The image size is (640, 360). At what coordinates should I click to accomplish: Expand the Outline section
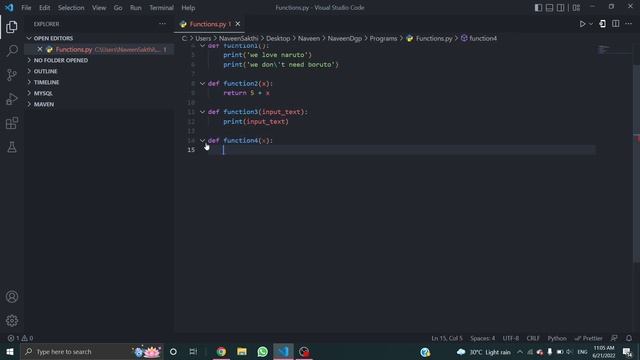[x=99, y=71]
